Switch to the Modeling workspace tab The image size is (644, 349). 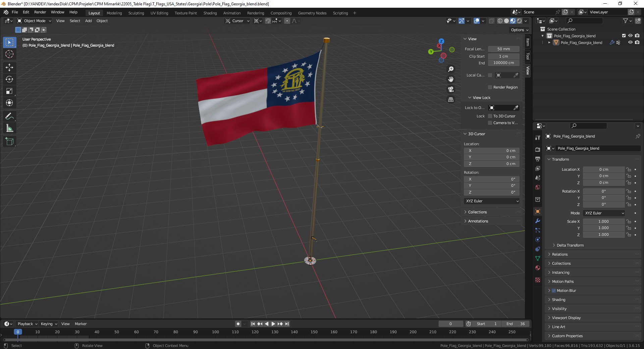pos(114,13)
